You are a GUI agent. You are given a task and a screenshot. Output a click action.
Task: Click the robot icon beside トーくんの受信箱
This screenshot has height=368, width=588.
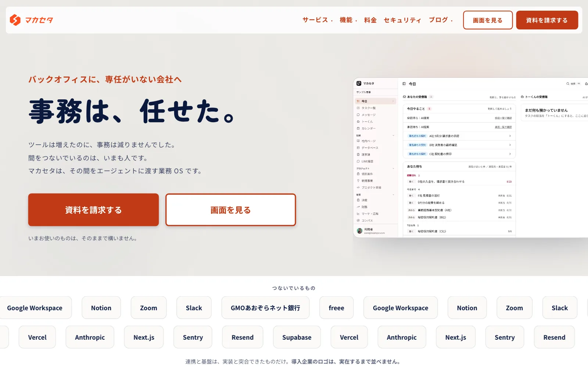(x=522, y=97)
